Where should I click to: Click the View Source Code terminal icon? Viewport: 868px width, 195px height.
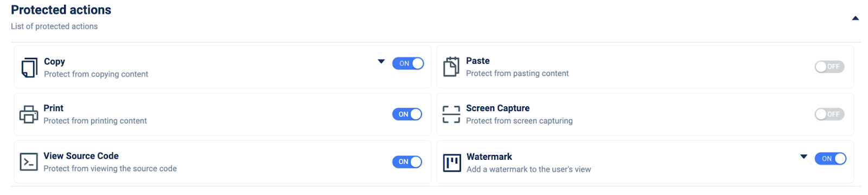point(29,162)
